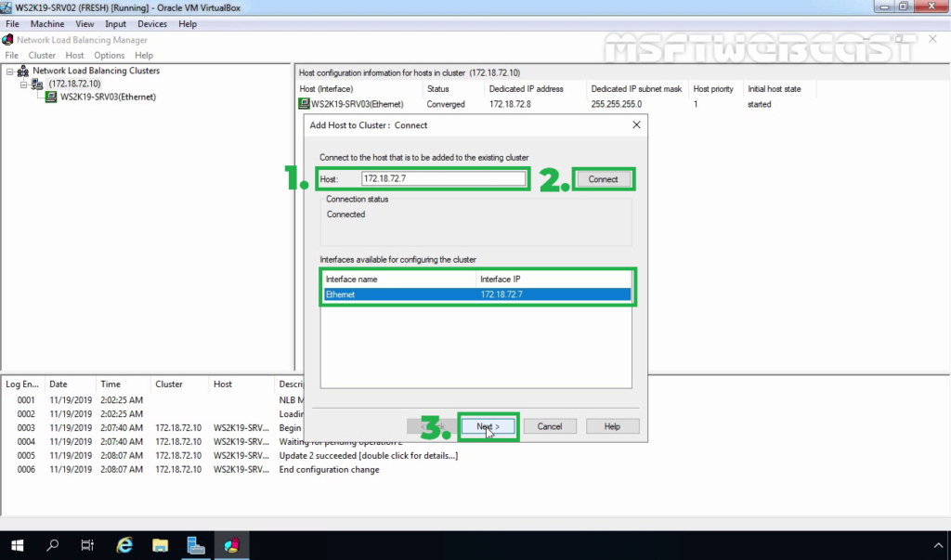Click the WS2K19-SRV03 host icon in the tree
This screenshot has height=560, width=951.
(51, 98)
